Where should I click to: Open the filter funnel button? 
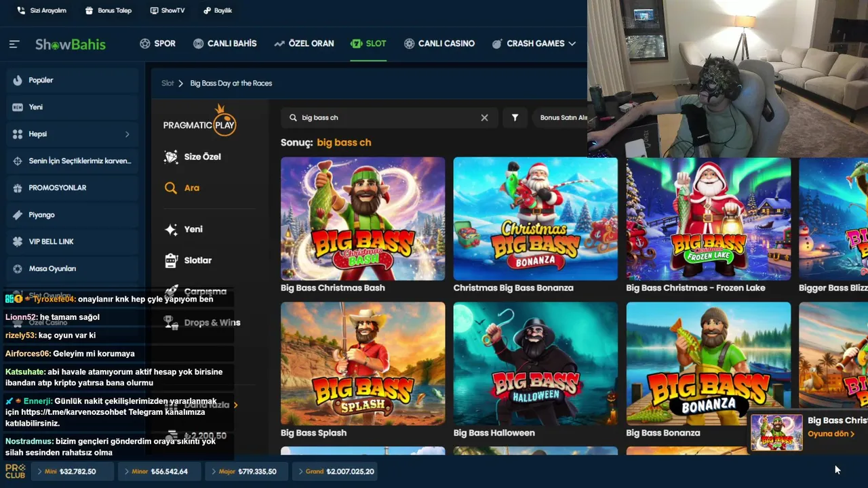coord(515,117)
